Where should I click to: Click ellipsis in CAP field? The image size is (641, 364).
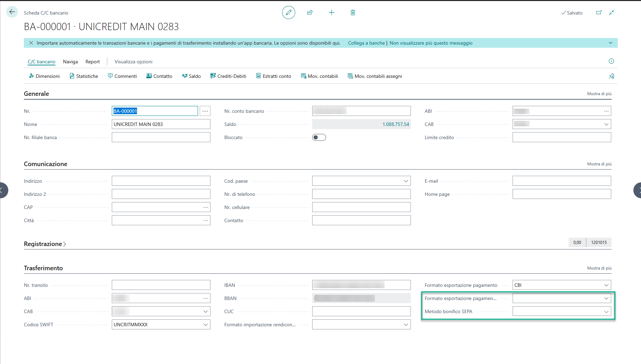coord(205,207)
